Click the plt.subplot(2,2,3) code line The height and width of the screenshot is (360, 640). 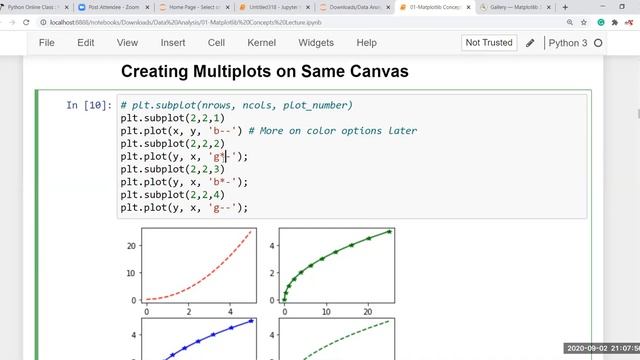coord(173,169)
